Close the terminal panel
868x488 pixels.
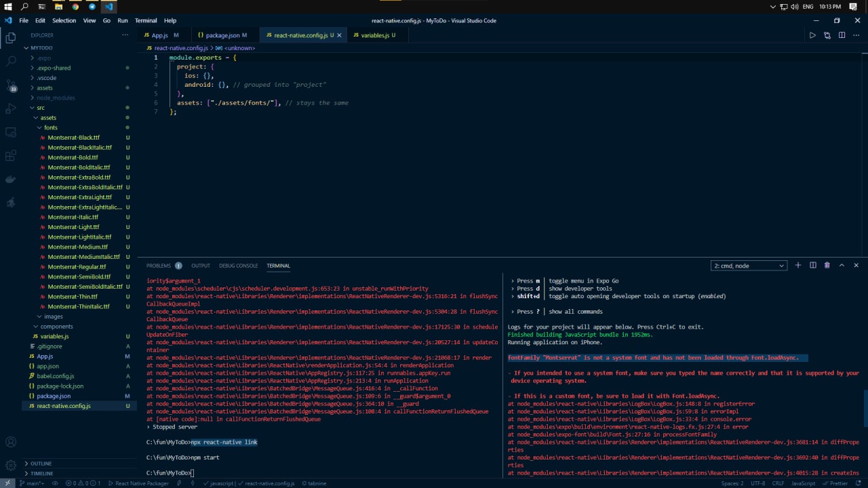point(856,265)
